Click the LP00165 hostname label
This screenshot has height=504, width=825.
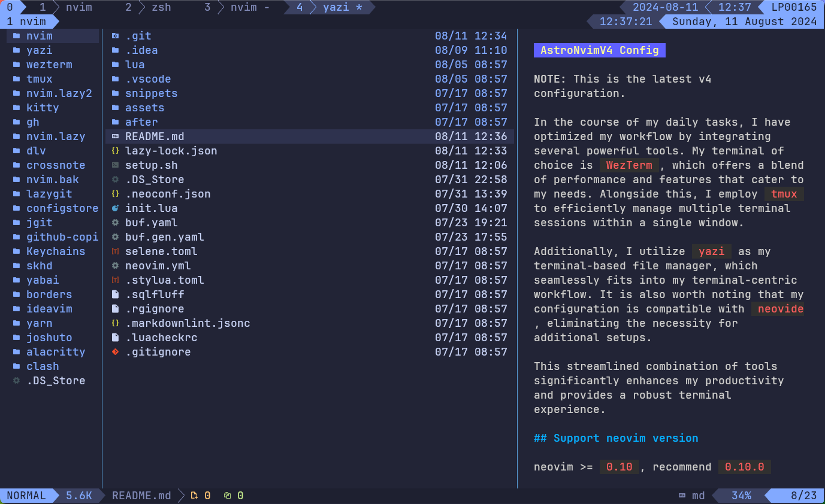(794, 7)
